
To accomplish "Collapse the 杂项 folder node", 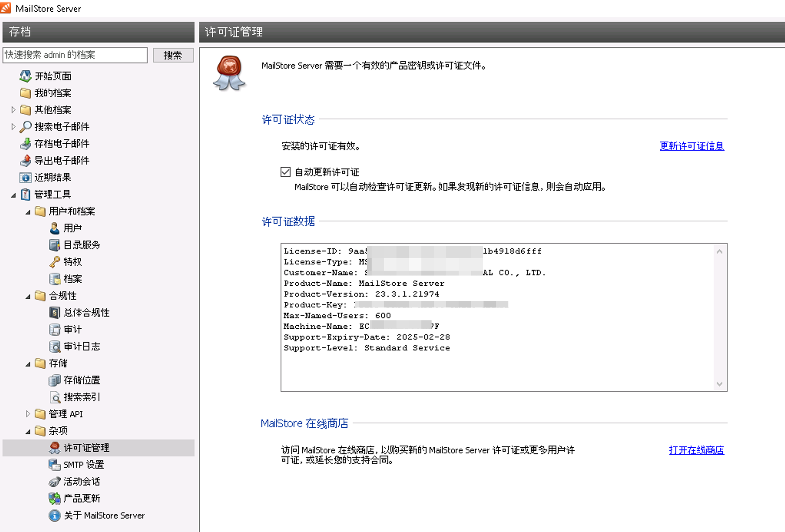I will (x=28, y=431).
